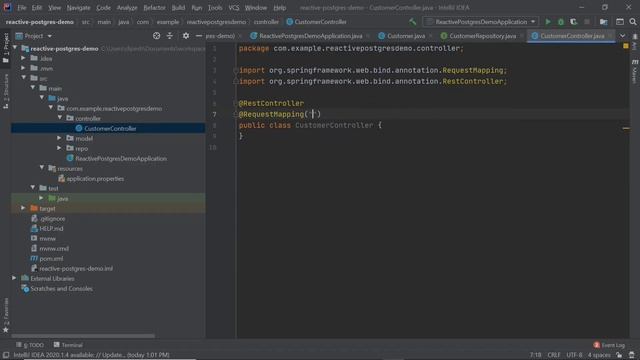Open the Refactor menu

[x=154, y=8]
